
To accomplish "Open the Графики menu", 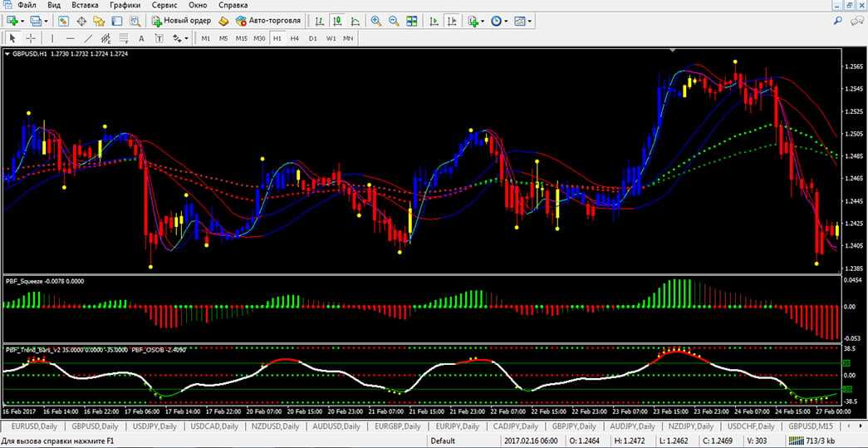I will coord(125,5).
